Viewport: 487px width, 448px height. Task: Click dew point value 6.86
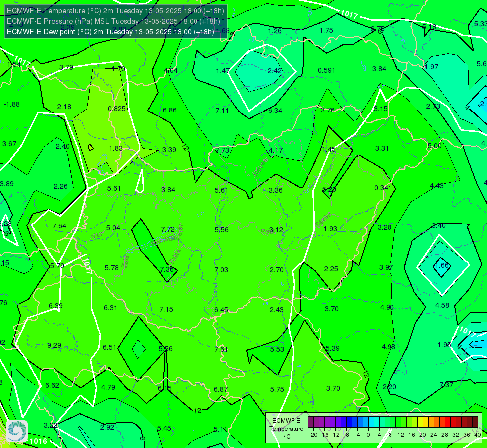tap(170, 110)
